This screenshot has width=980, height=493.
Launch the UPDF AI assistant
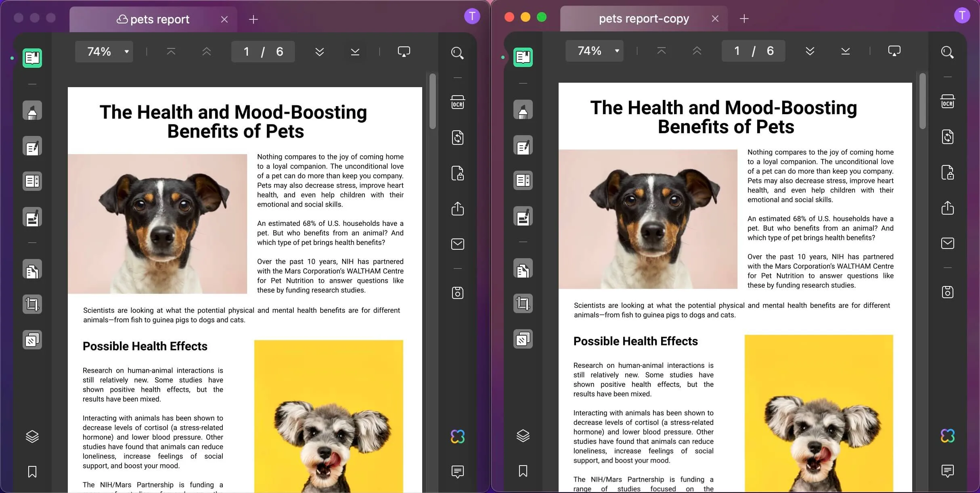tap(457, 436)
